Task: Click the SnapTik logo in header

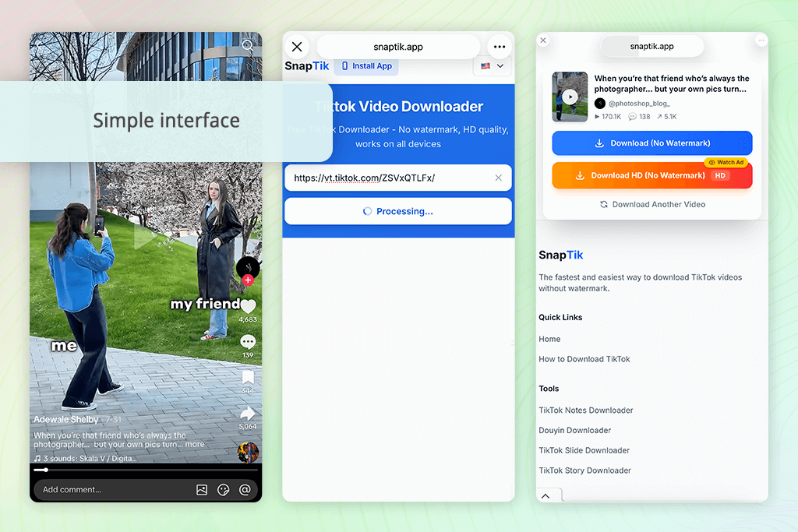Action: [307, 66]
